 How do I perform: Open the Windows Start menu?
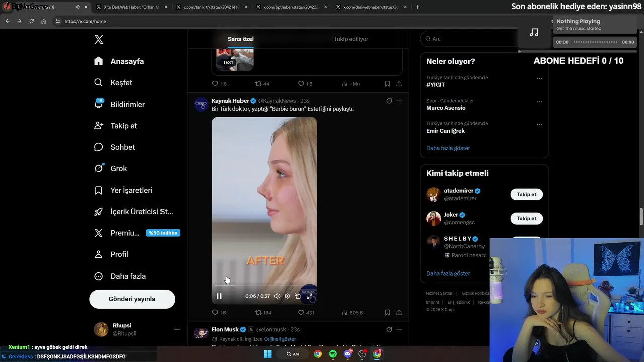coord(268,354)
